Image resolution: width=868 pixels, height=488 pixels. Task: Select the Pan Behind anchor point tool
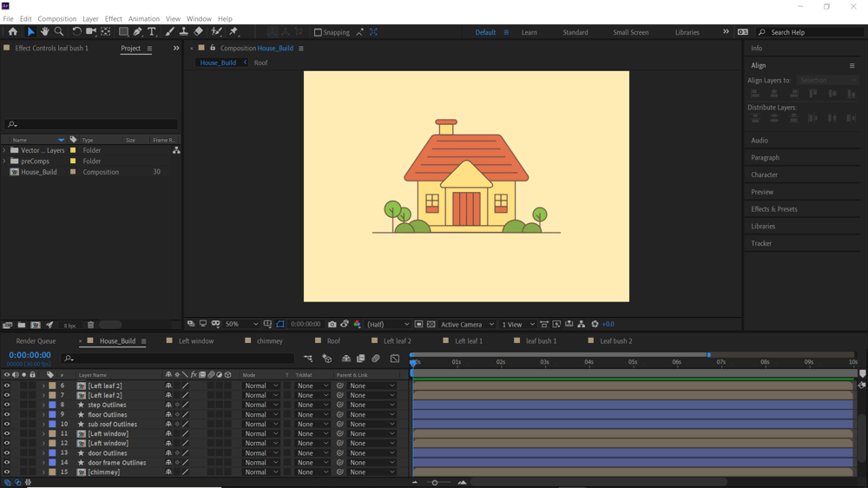pyautogui.click(x=106, y=32)
